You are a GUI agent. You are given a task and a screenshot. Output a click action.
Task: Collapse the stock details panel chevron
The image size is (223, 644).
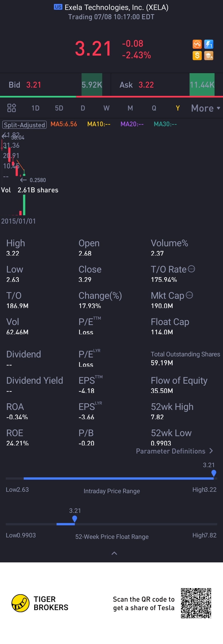[x=114, y=553]
